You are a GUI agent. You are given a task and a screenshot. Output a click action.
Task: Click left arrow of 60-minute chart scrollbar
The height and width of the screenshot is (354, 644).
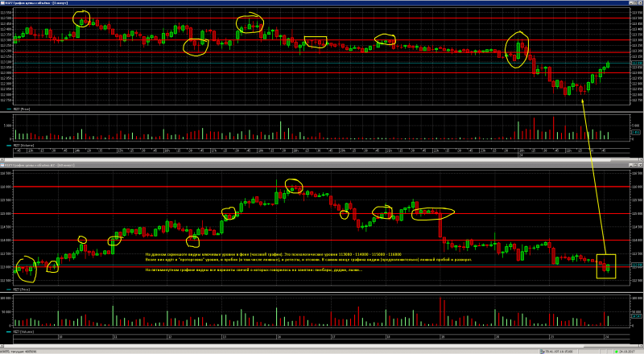2,346
